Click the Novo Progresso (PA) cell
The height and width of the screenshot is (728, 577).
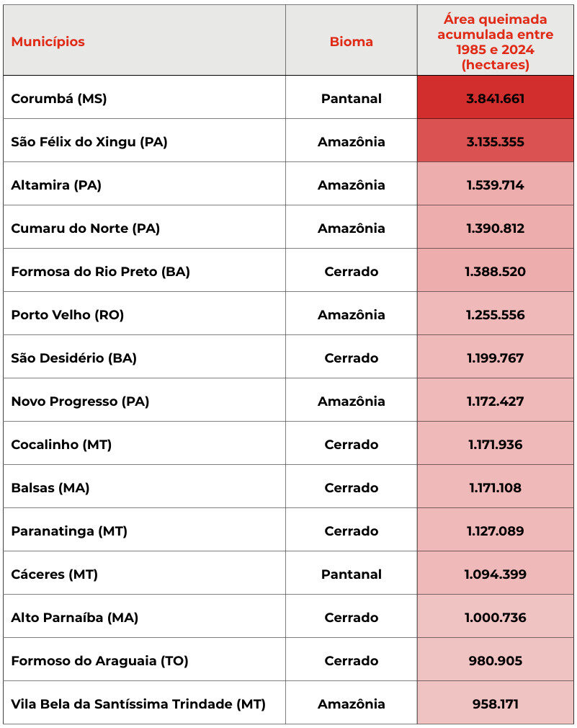point(80,401)
